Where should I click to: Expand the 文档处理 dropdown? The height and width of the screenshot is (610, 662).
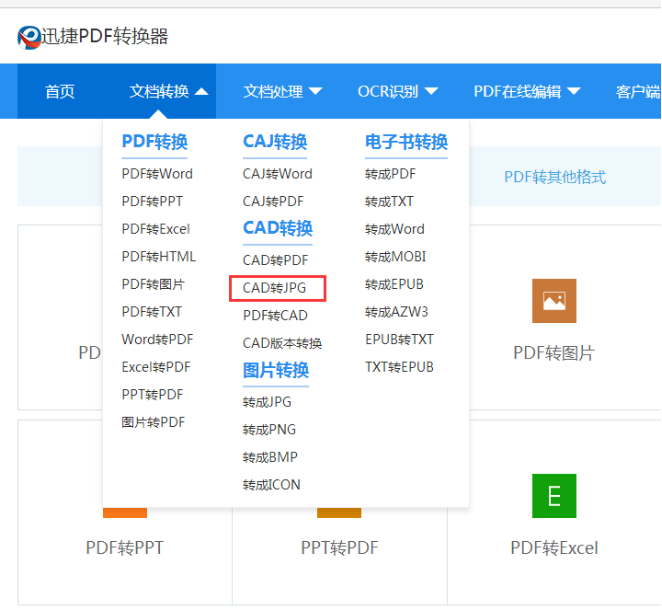point(283,91)
